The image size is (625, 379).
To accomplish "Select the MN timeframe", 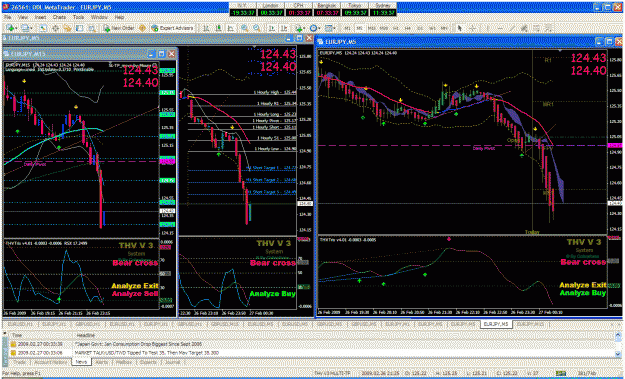I will pos(444,28).
